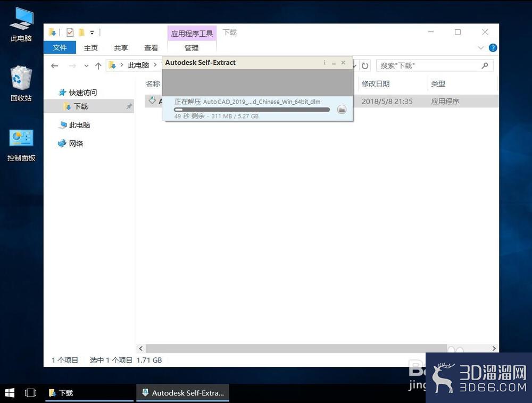The width and height of the screenshot is (532, 403).
Task: Go up one level with Up arrow
Action: click(98, 66)
